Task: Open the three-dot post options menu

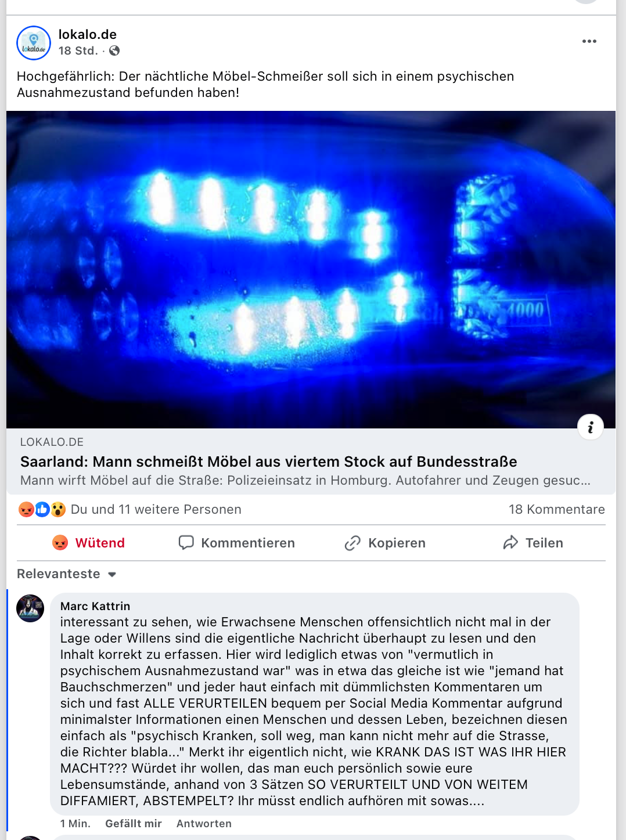Action: 589,41
